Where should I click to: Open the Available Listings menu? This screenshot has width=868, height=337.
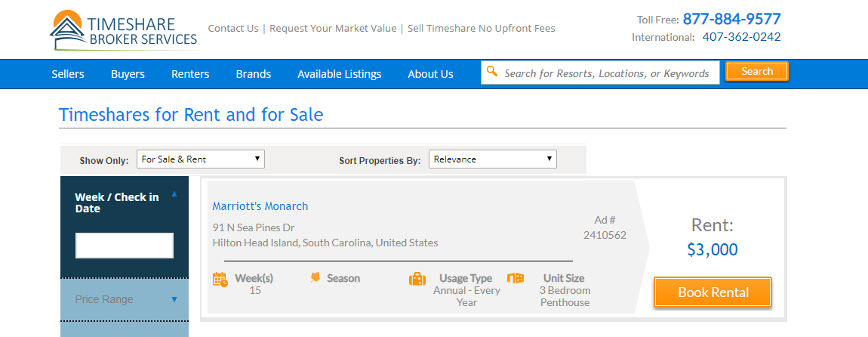point(340,74)
